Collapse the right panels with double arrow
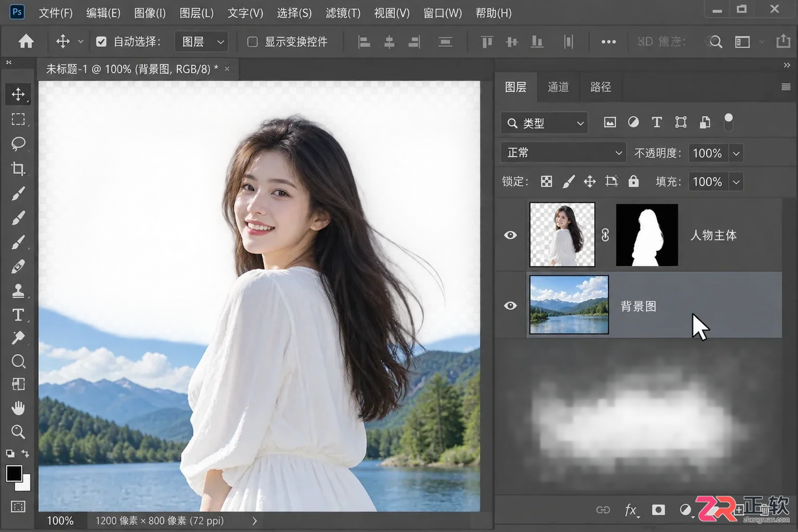This screenshot has width=798, height=532. pyautogui.click(x=787, y=65)
